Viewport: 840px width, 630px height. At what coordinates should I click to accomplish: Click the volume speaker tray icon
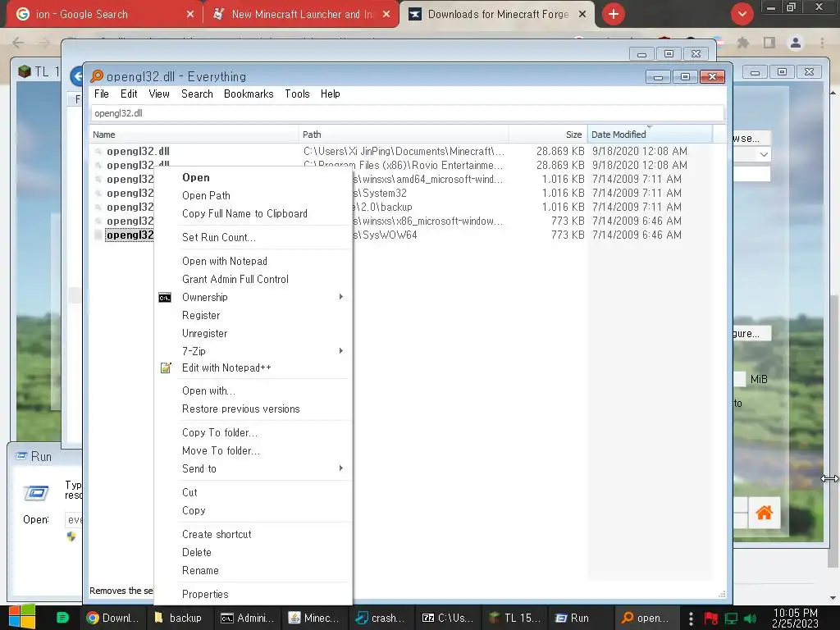tap(750, 619)
